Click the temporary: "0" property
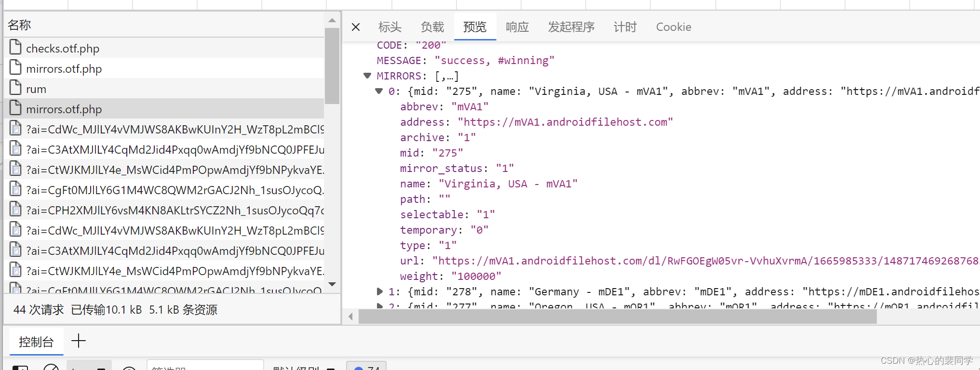Image resolution: width=980 pixels, height=370 pixels. (444, 230)
